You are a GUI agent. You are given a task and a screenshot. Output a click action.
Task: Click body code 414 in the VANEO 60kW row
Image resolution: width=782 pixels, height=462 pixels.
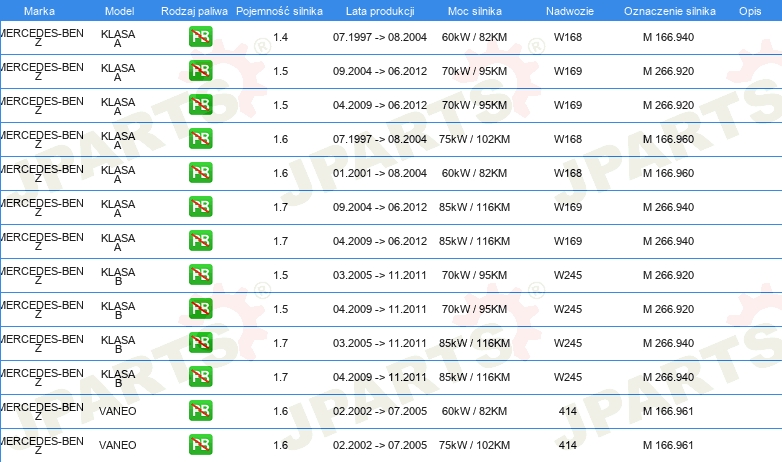pos(568,411)
